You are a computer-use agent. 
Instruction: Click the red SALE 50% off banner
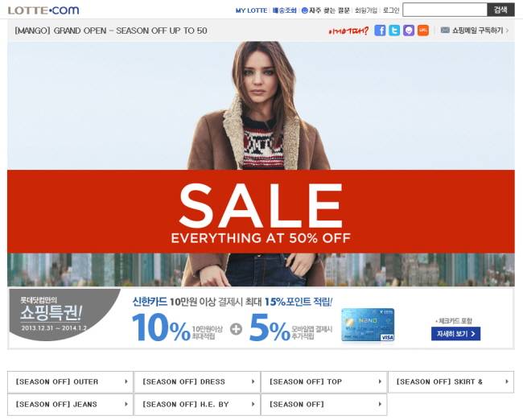point(261,211)
